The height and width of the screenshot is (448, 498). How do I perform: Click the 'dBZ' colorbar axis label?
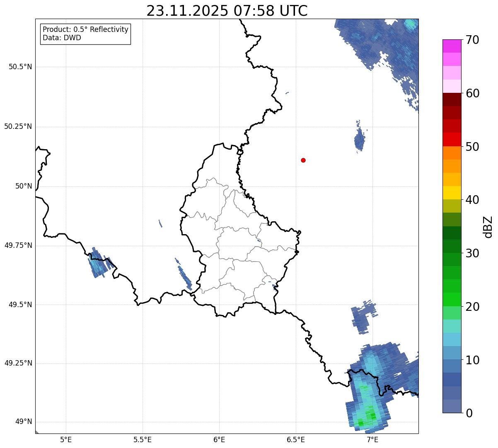(x=488, y=226)
